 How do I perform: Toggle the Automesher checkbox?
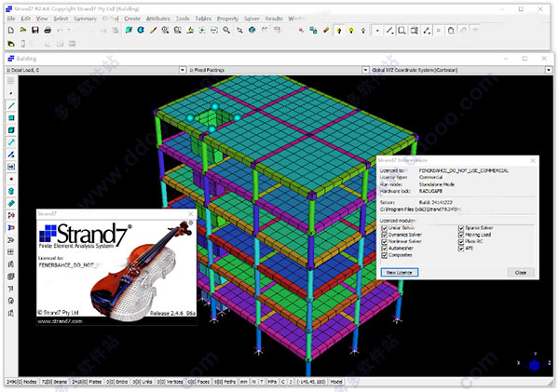pos(384,249)
